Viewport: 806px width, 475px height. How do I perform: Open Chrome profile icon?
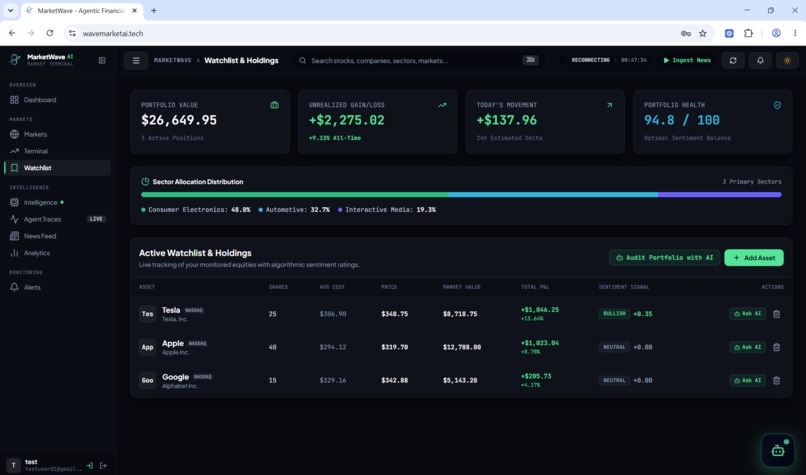[x=776, y=33]
